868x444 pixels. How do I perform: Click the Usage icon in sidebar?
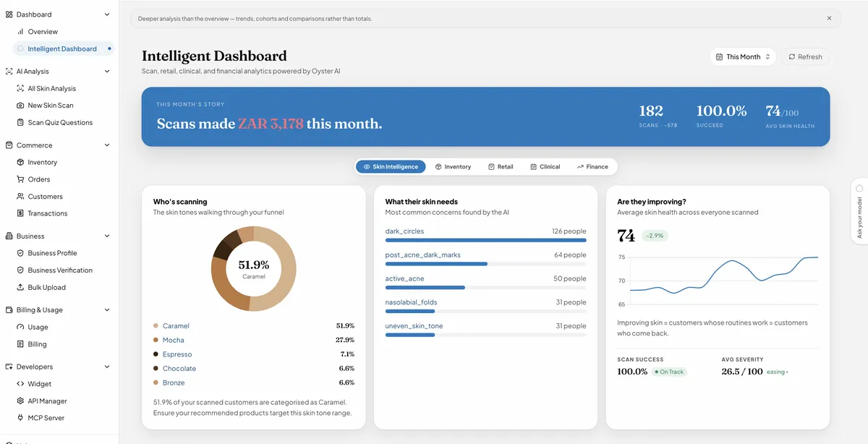tap(20, 327)
